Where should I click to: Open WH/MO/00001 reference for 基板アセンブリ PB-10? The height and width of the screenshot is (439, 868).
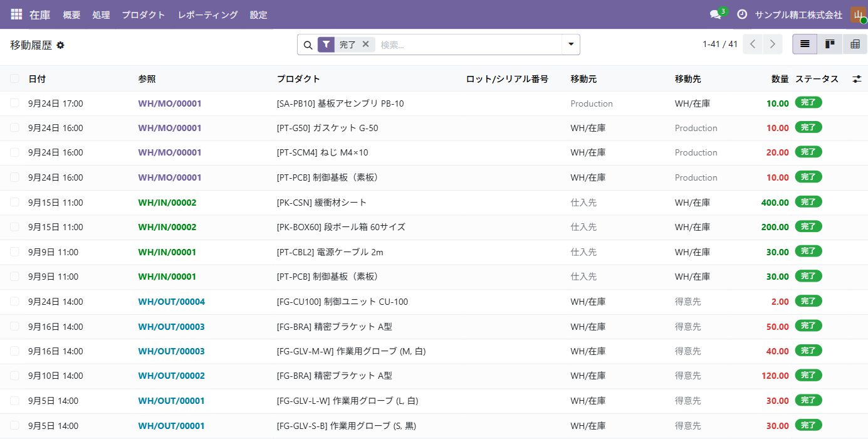[170, 103]
